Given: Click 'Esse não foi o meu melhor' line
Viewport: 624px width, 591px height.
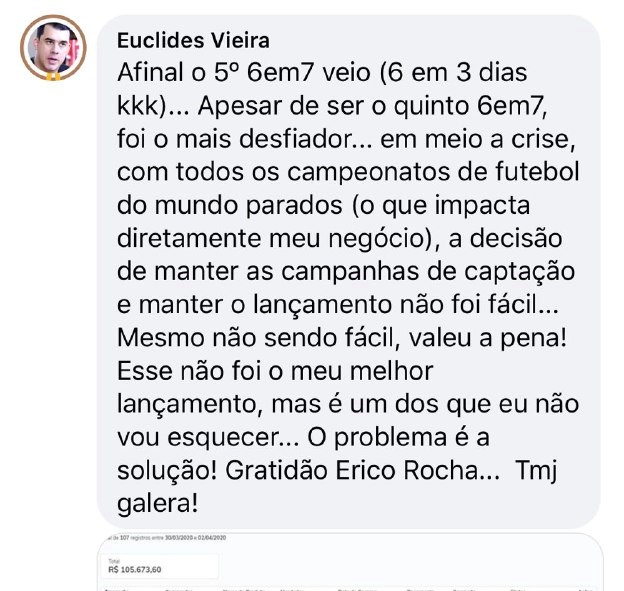Looking at the screenshot, I should pos(275,371).
